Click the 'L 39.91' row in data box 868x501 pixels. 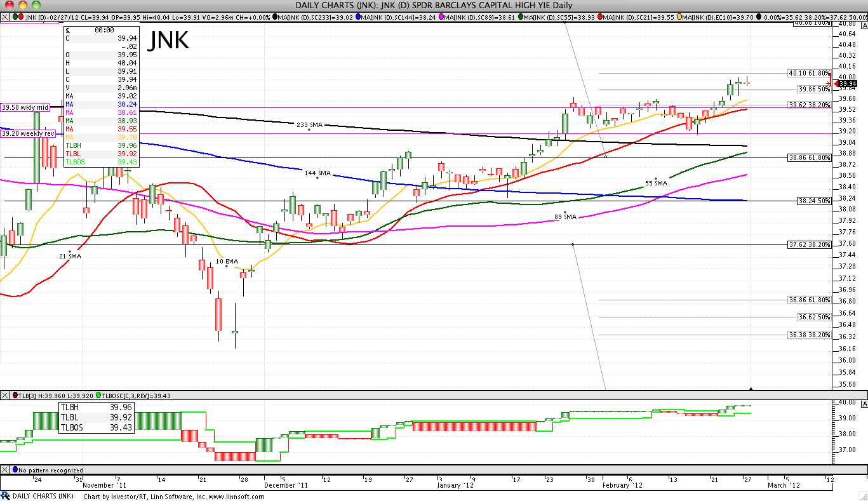tap(101, 71)
